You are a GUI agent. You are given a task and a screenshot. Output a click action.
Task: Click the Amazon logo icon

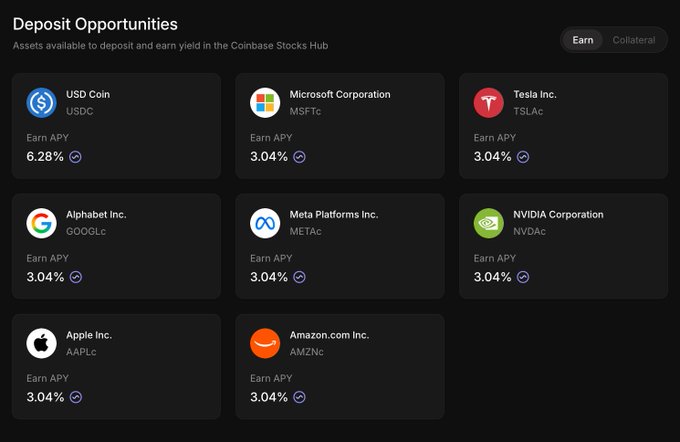click(265, 344)
